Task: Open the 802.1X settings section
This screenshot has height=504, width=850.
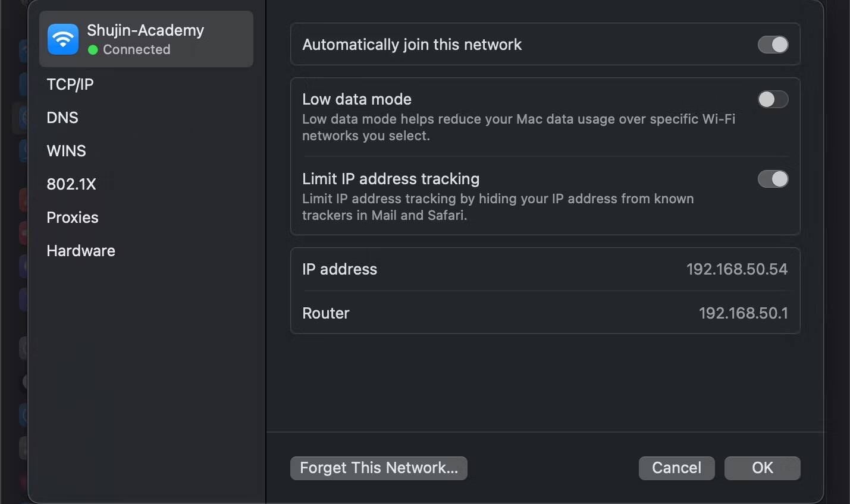Action: 71,184
